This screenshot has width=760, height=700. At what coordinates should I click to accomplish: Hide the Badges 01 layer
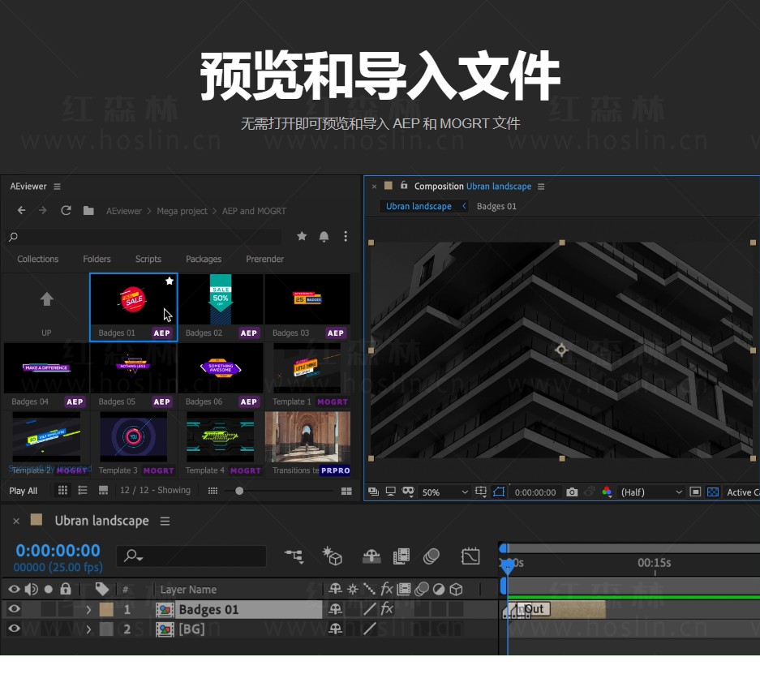pos(14,609)
